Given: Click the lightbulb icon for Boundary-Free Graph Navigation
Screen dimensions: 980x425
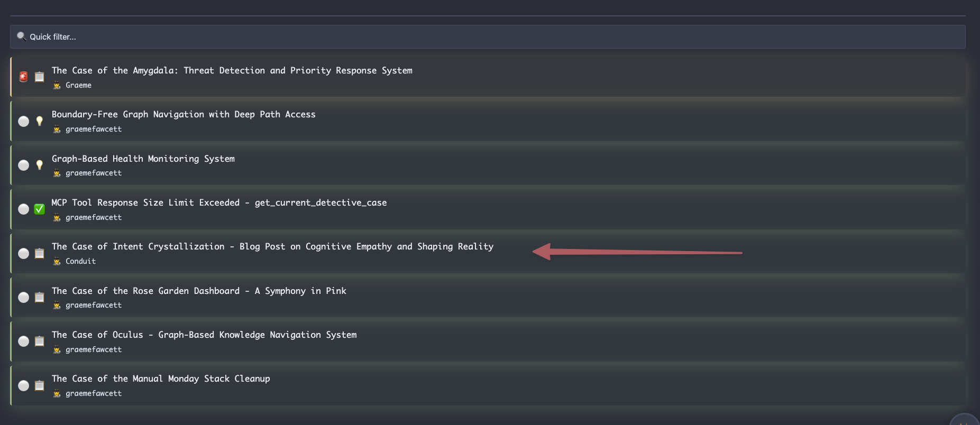Looking at the screenshot, I should [x=39, y=121].
